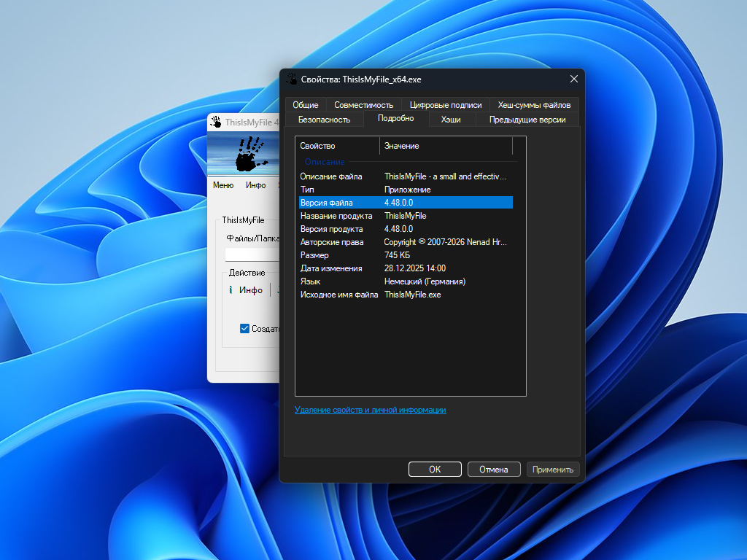Go to the Цифровые подписи tab
The image size is (747, 560).
[445, 105]
